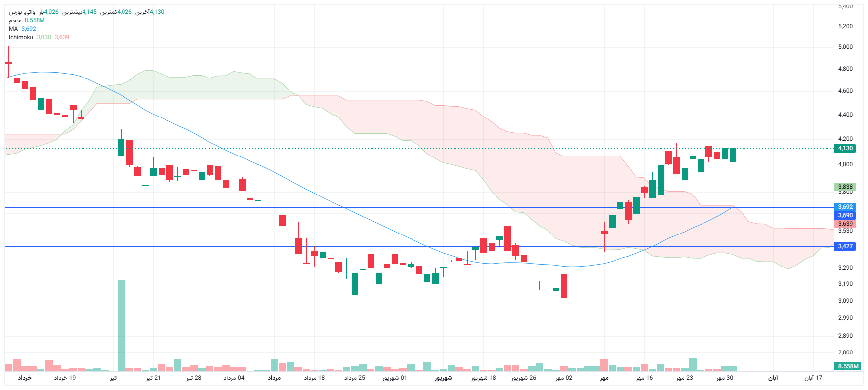Image resolution: width=868 pixels, height=390 pixels.
Task: Click the MA indicator legend label
Action: tap(13, 29)
